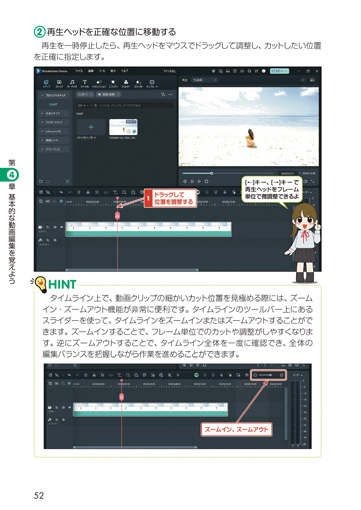Toggle the lock icon on the video track
The width and height of the screenshot is (361, 510).
(x=47, y=227)
